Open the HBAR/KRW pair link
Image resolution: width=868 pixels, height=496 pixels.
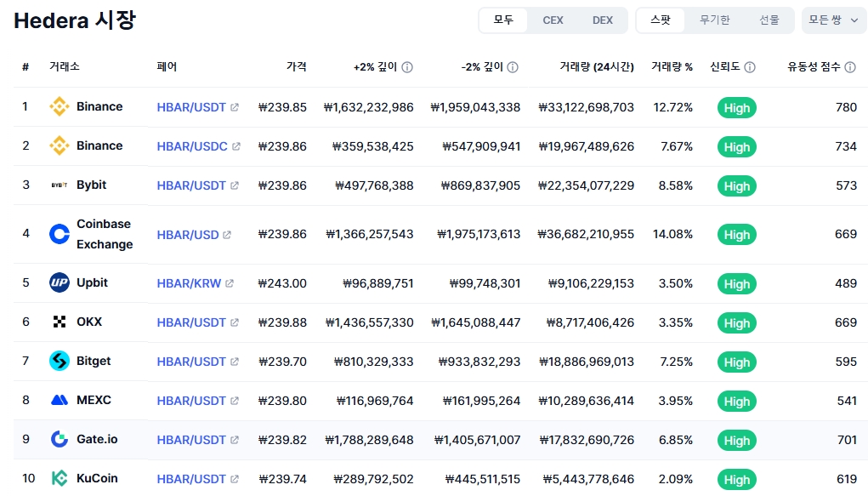[189, 283]
